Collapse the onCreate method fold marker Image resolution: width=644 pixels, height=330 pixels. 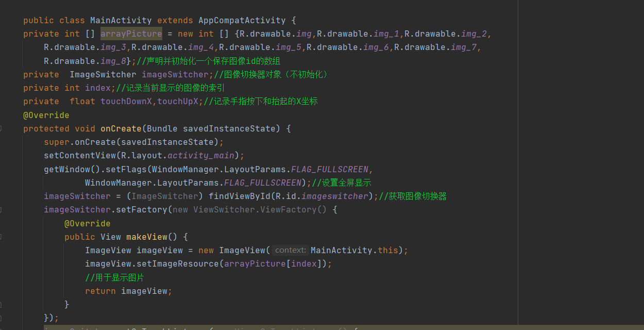point(1,128)
